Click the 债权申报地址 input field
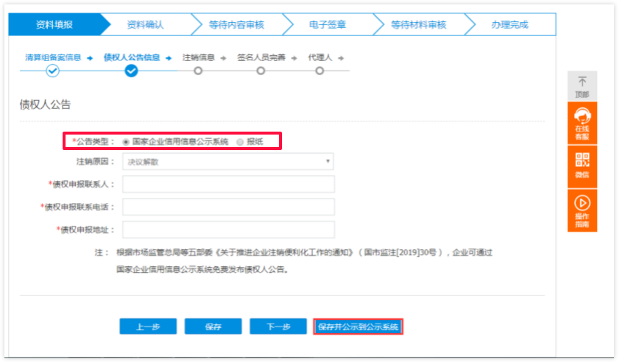The height and width of the screenshot is (364, 620). pyautogui.click(x=228, y=229)
